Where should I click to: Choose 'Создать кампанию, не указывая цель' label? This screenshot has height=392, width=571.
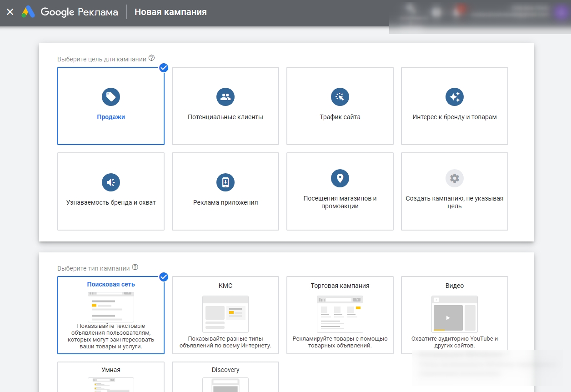coord(455,202)
